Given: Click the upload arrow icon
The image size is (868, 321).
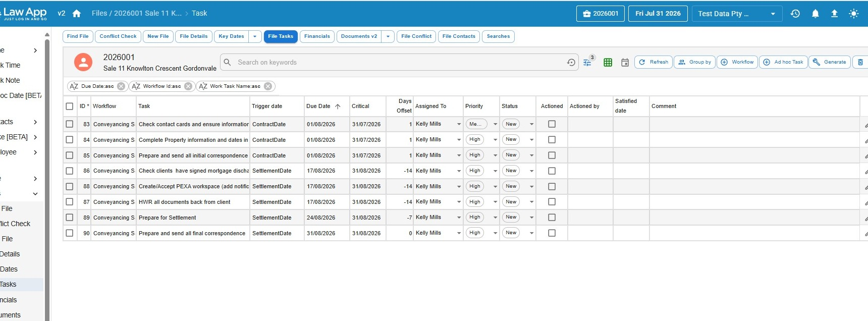Looking at the screenshot, I should pos(834,14).
